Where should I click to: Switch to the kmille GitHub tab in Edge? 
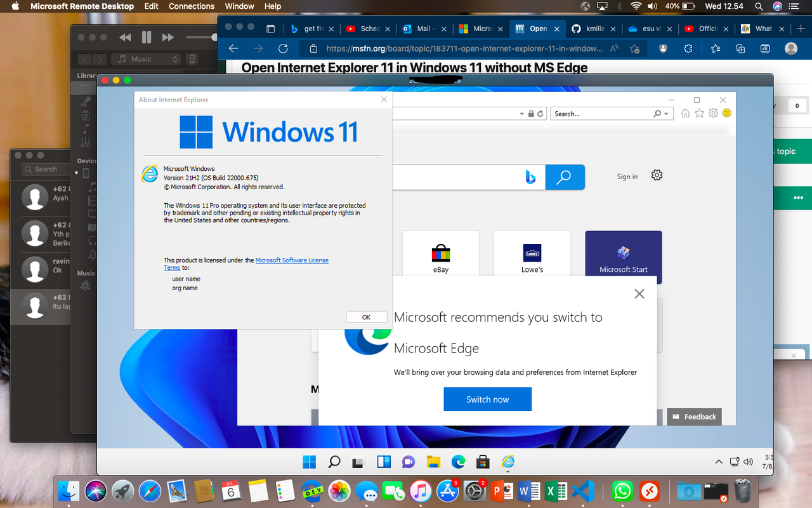[x=593, y=29]
